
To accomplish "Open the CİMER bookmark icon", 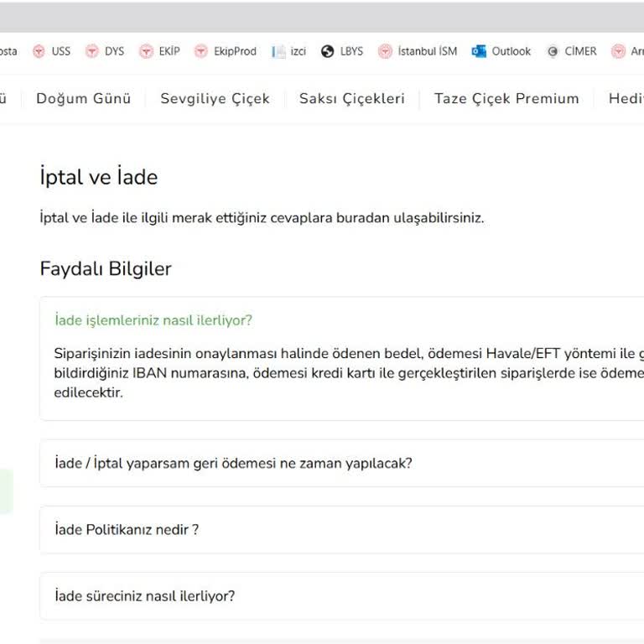I will (553, 51).
